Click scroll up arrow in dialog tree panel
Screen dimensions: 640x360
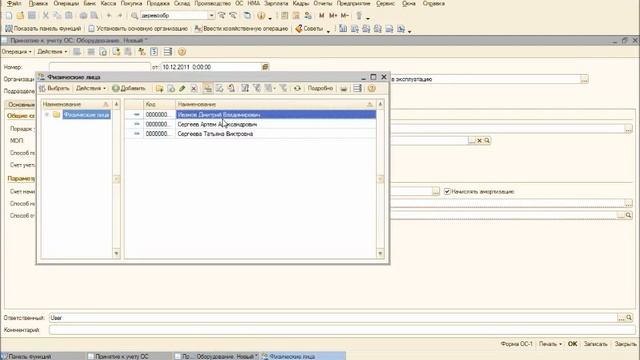click(116, 104)
